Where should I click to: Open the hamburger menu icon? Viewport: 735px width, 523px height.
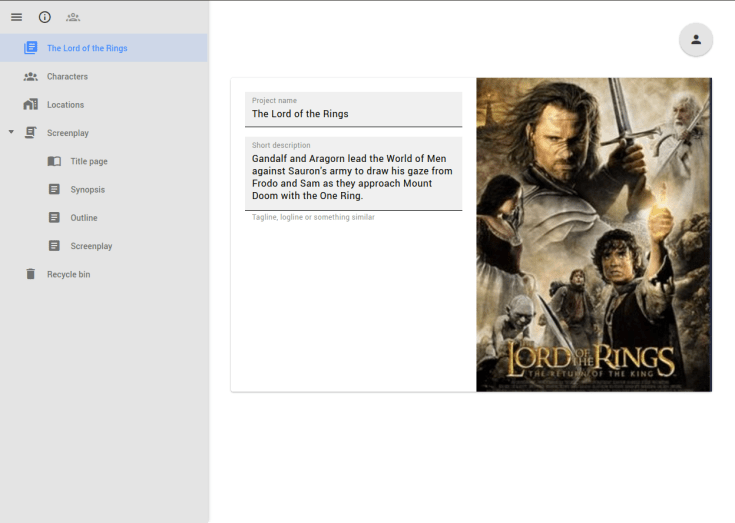(x=16, y=17)
